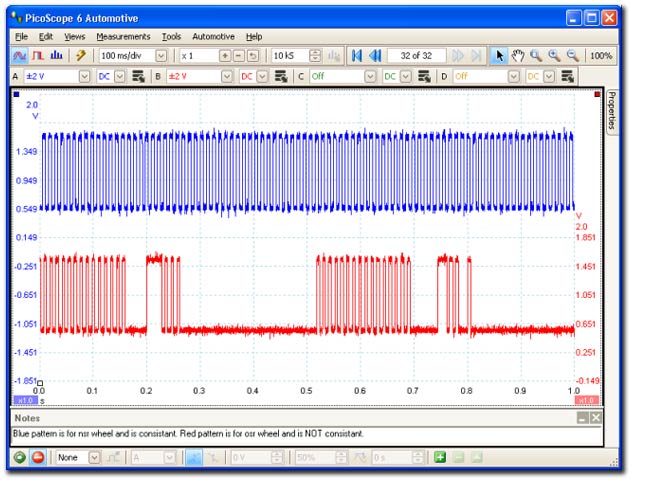Open the Measurements menu
The image size is (650, 491).
(x=123, y=36)
